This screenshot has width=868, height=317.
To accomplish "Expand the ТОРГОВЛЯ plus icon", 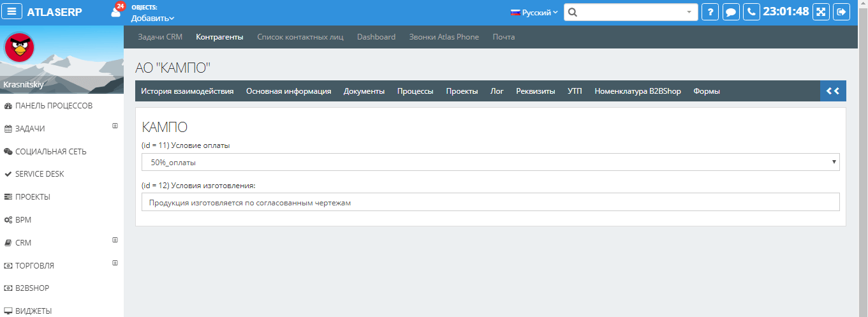I will click(115, 263).
